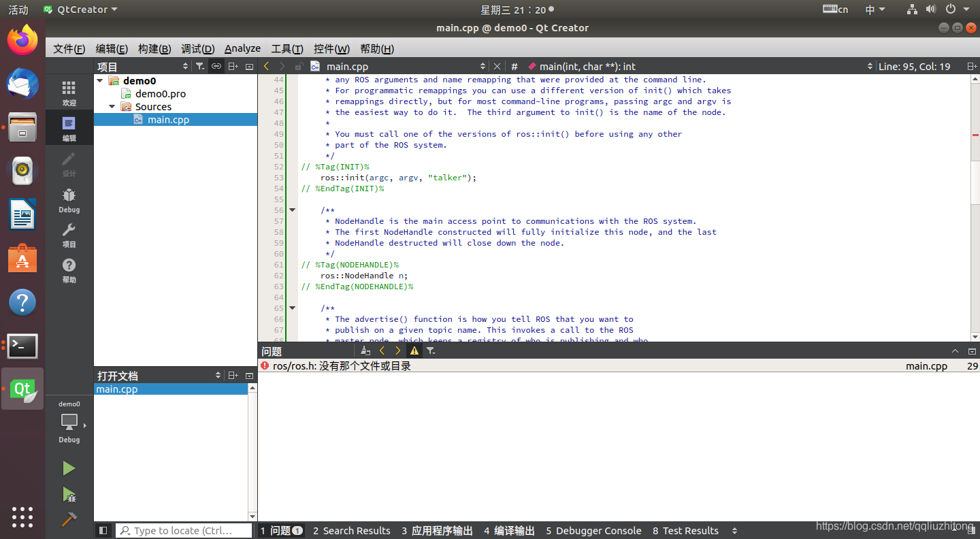Image resolution: width=980 pixels, height=539 pixels.
Task: Switch to 8 Test Results tab
Action: click(x=685, y=531)
